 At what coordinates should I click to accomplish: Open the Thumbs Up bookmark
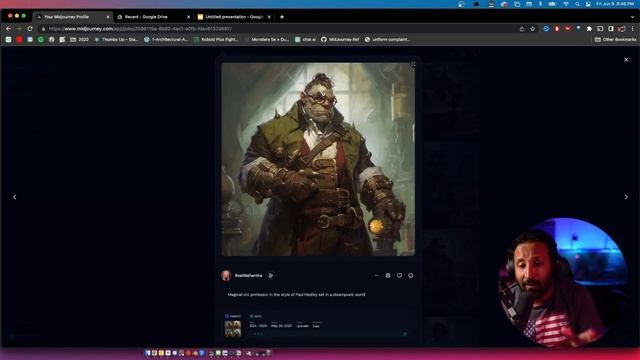point(116,40)
